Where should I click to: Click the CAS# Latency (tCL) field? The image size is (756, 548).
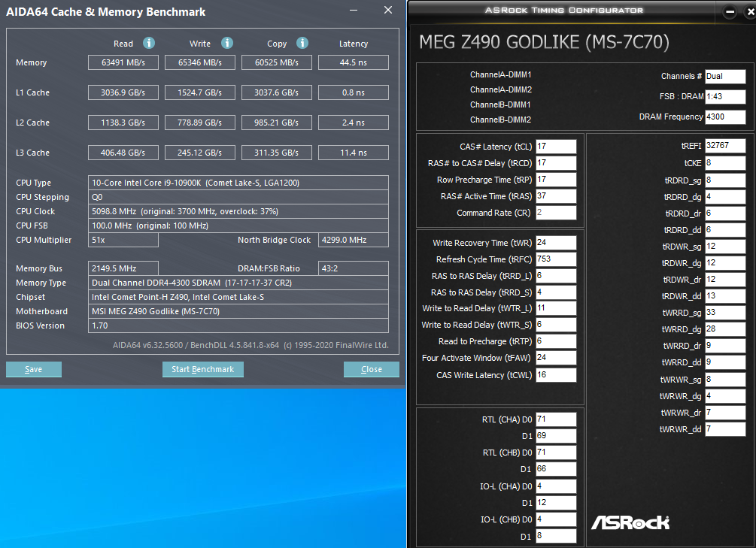[556, 147]
